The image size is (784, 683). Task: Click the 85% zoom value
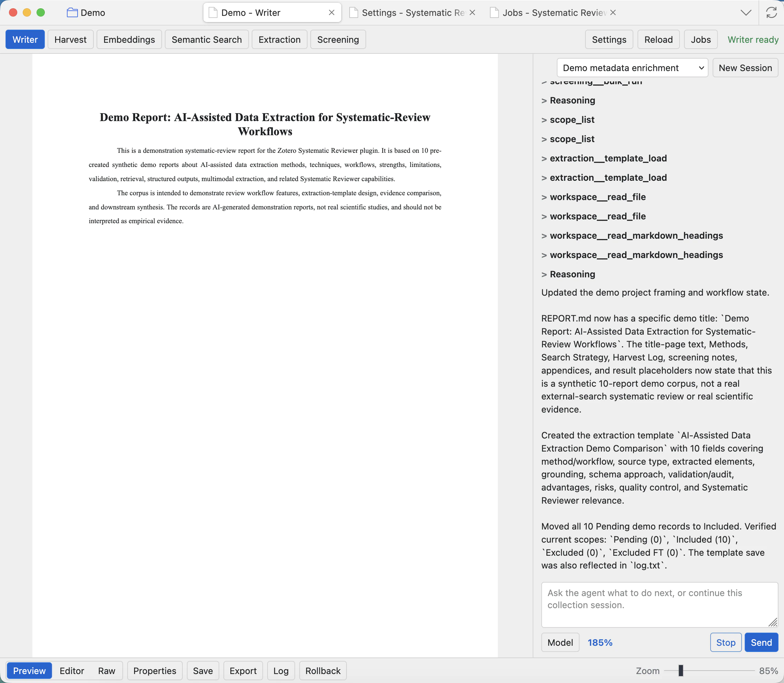768,671
